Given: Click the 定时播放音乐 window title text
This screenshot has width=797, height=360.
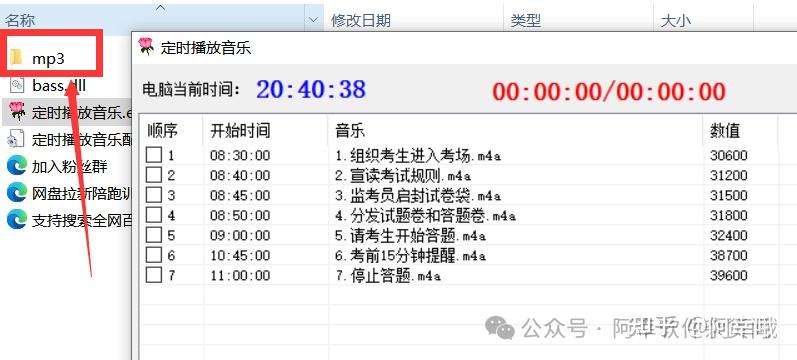Looking at the screenshot, I should (206, 48).
